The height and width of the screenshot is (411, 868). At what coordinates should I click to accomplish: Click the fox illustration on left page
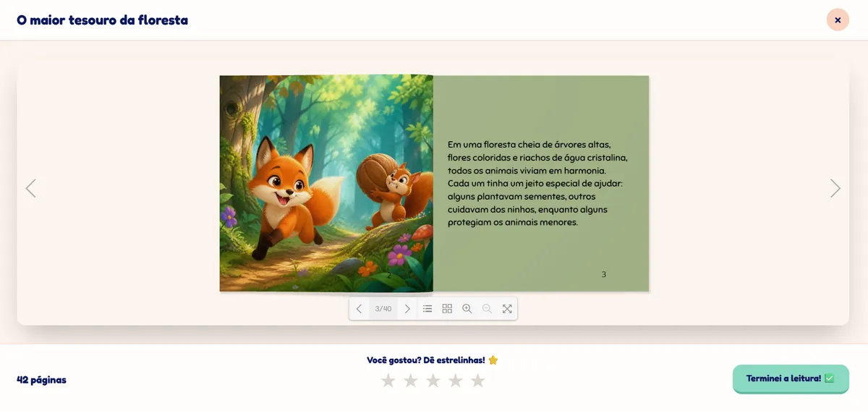pos(326,183)
